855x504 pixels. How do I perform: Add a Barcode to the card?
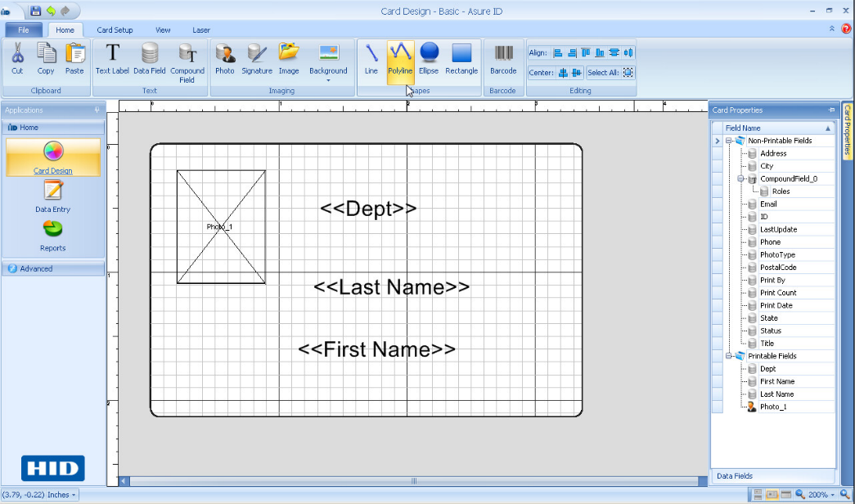point(502,59)
